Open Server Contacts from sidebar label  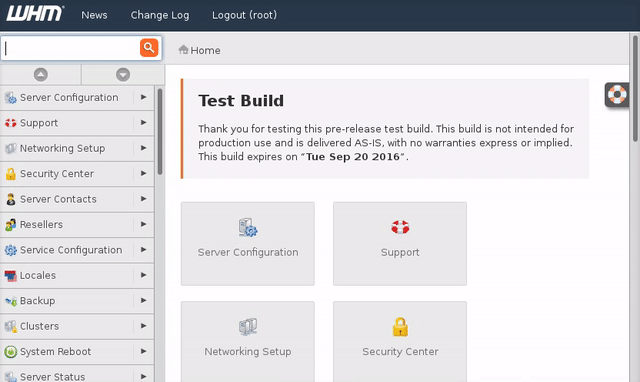tap(58, 199)
